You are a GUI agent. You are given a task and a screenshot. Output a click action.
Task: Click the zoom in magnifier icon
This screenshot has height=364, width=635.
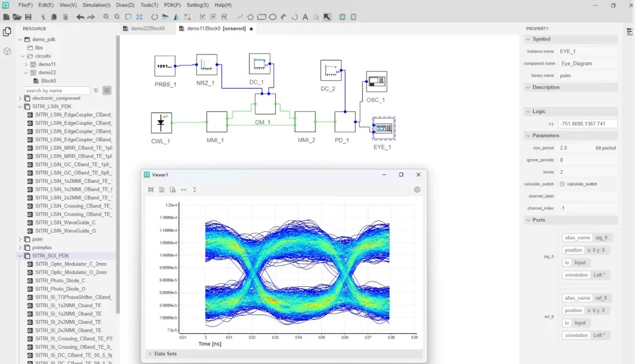tap(106, 17)
